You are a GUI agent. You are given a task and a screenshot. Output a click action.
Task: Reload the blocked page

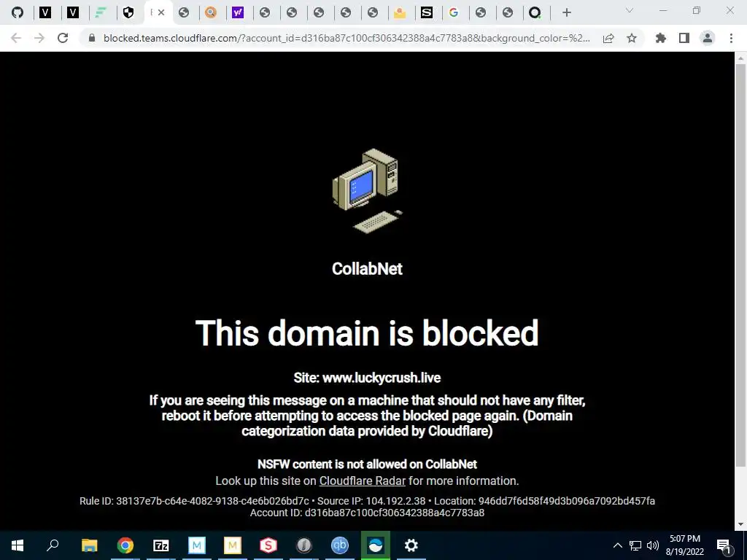point(63,38)
